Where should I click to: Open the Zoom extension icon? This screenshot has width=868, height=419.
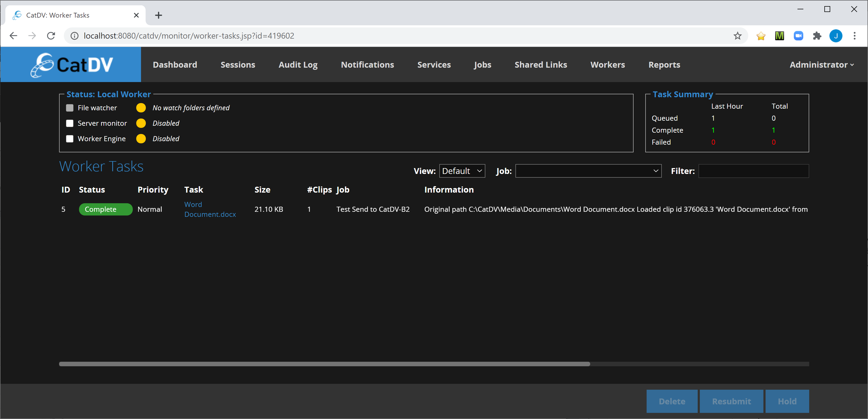click(798, 36)
